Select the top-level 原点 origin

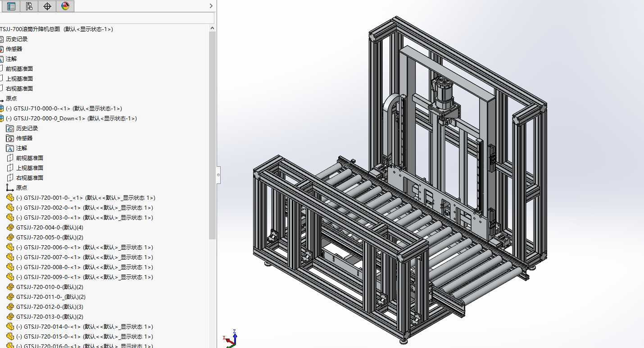pos(11,99)
